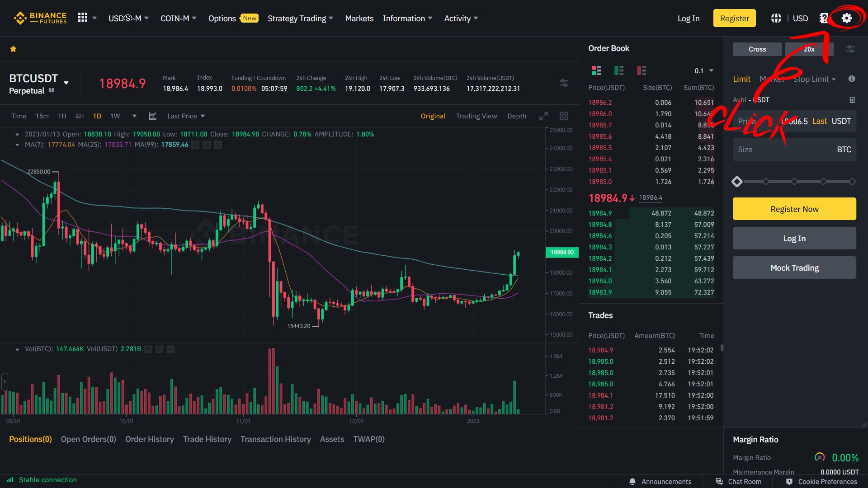Open the USDⓈ-M dropdown menu
Viewport: 868px width, 488px height.
pos(128,19)
